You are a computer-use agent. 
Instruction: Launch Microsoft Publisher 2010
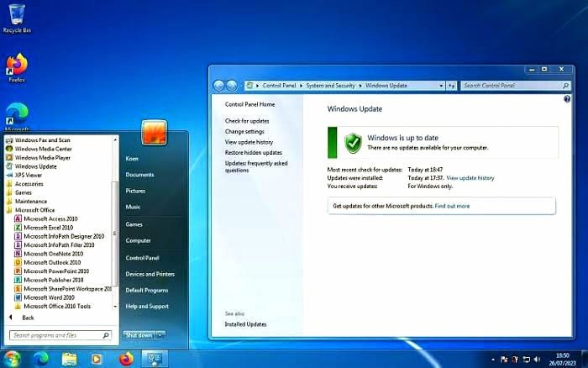[x=49, y=280]
